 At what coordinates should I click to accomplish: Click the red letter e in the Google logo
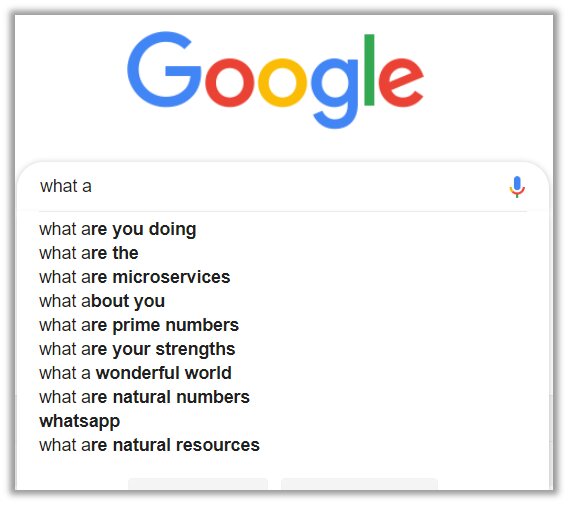tap(401, 82)
